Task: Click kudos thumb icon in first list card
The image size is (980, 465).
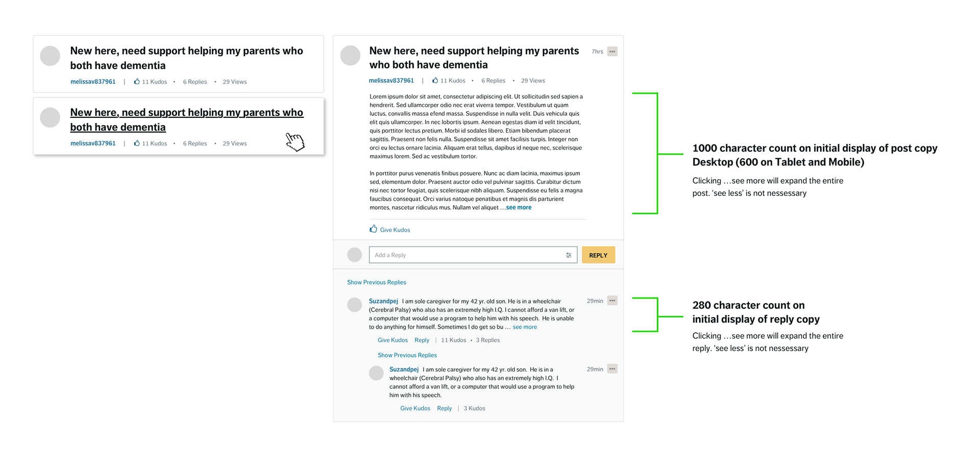Action: pos(137,81)
